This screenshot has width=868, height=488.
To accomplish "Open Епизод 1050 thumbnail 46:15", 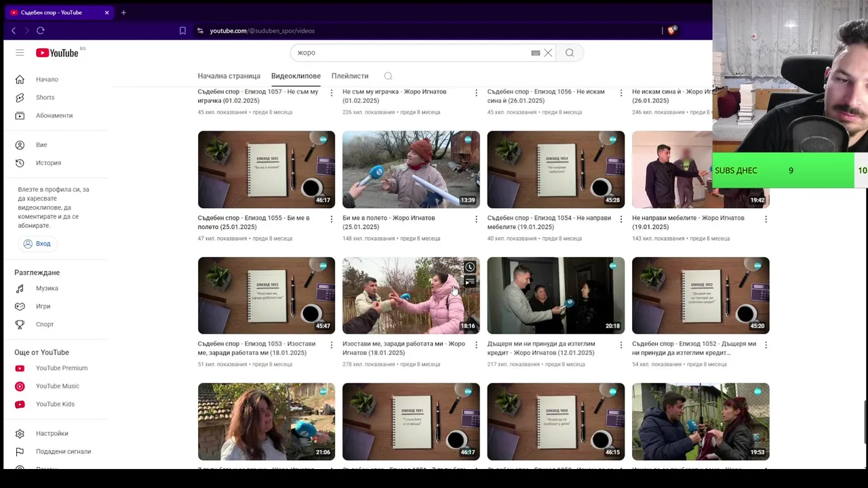I will (x=556, y=422).
